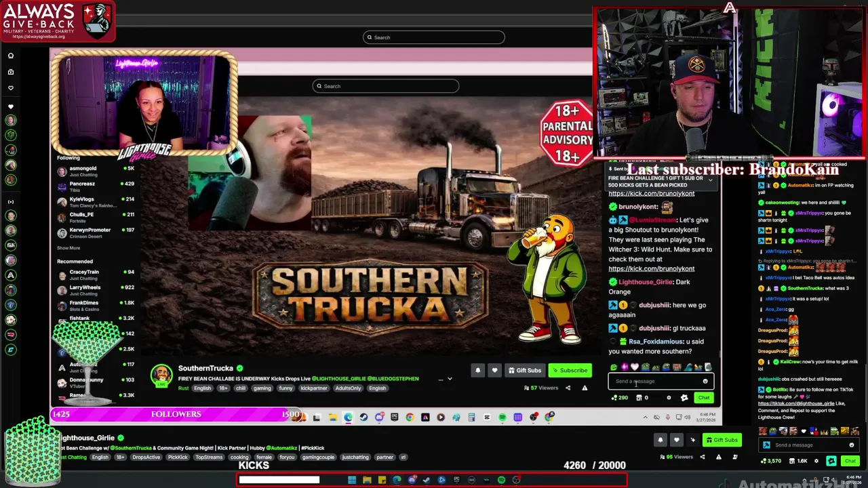The height and width of the screenshot is (488, 868).
Task: Select the TopStreams tag
Action: 209,457
